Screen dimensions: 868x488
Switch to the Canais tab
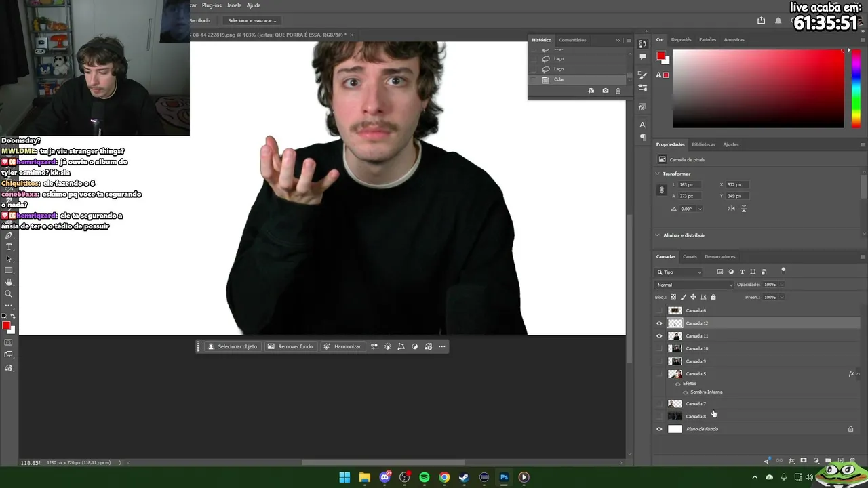[690, 257]
